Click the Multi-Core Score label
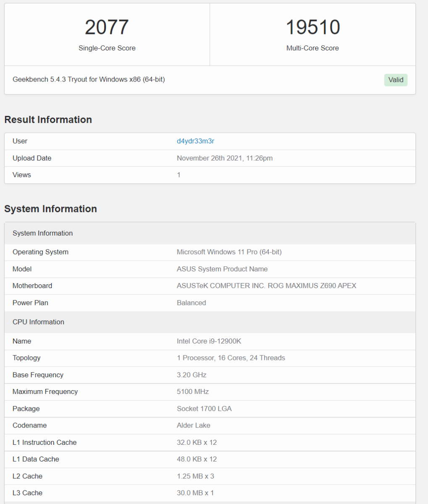Screen dimensions: 428x504 pos(312,48)
